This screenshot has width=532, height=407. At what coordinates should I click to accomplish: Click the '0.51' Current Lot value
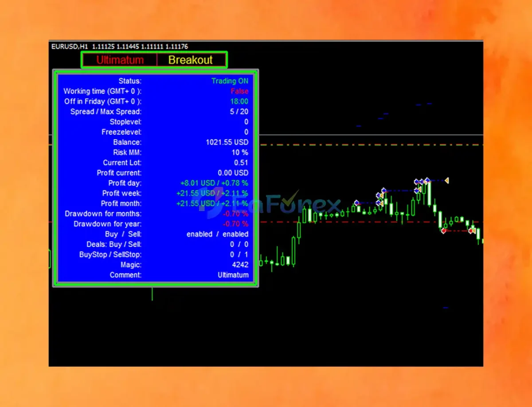click(241, 162)
